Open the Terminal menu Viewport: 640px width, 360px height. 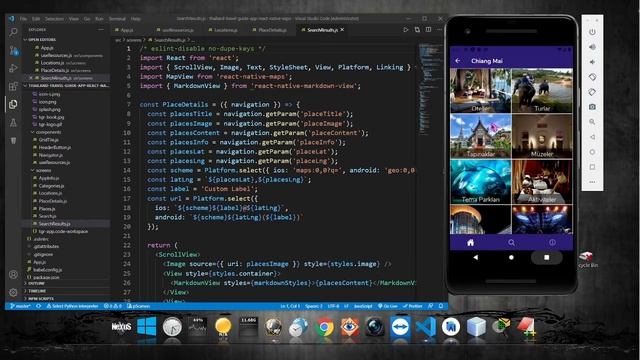[x=117, y=19]
